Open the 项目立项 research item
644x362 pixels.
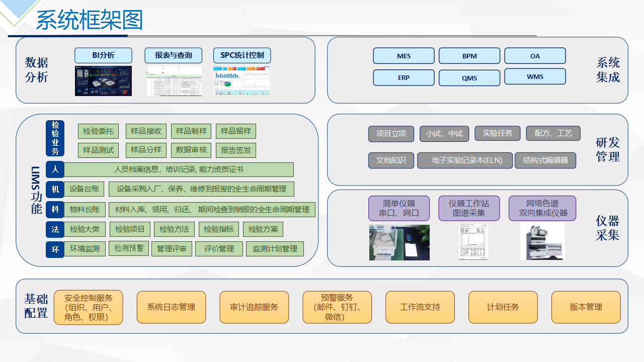[x=391, y=134]
